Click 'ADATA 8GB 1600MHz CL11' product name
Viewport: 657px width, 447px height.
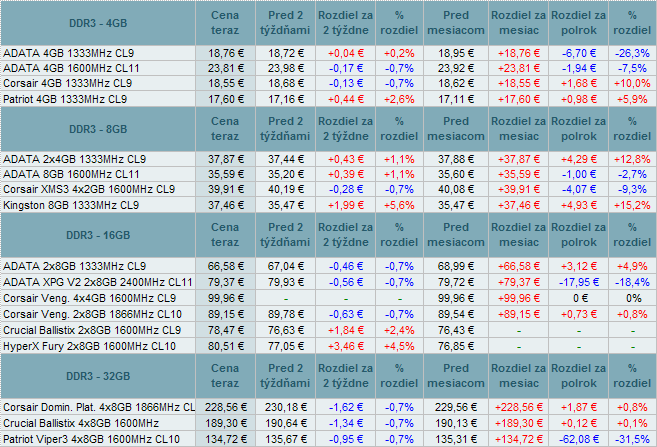pos(71,174)
